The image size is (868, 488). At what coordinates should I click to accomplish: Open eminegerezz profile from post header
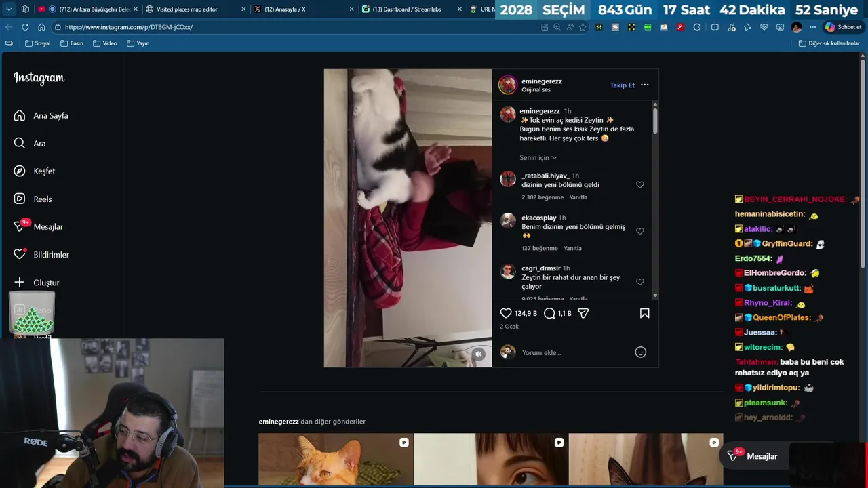(541, 81)
